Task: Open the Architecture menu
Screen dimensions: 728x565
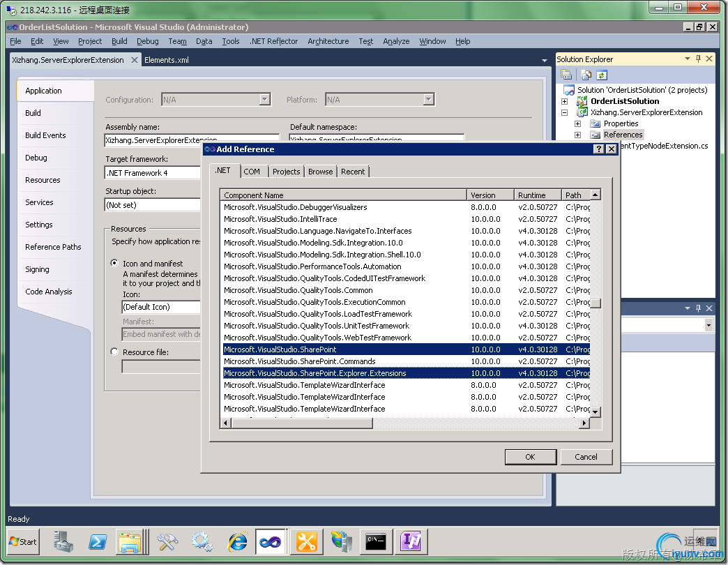Action: tap(328, 41)
